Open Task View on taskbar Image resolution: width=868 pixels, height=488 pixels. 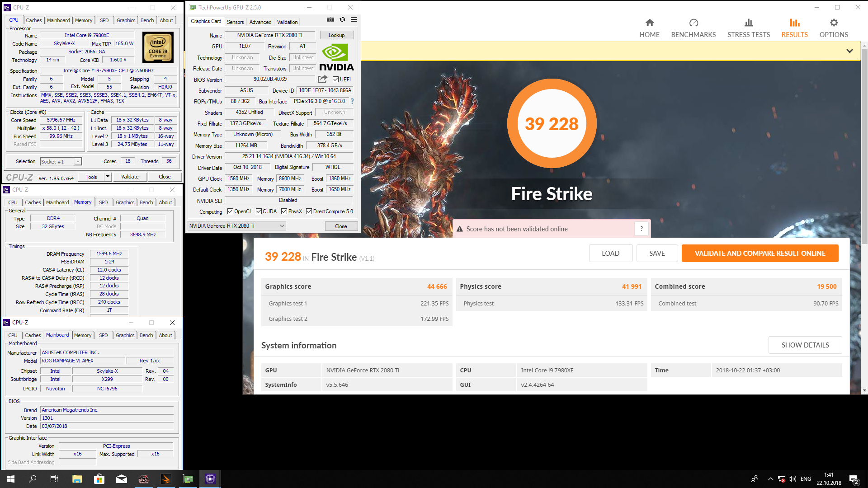(x=54, y=479)
